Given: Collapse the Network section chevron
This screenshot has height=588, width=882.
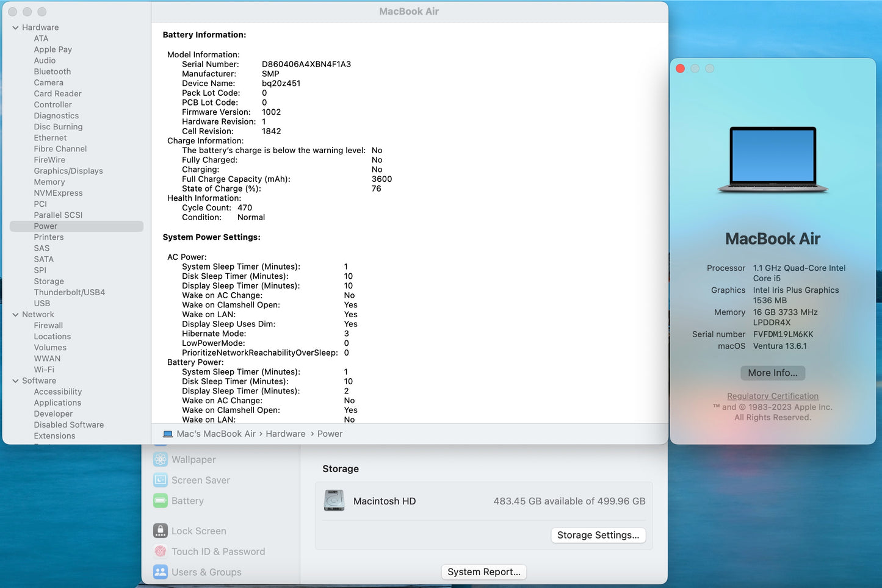Looking at the screenshot, I should [15, 315].
